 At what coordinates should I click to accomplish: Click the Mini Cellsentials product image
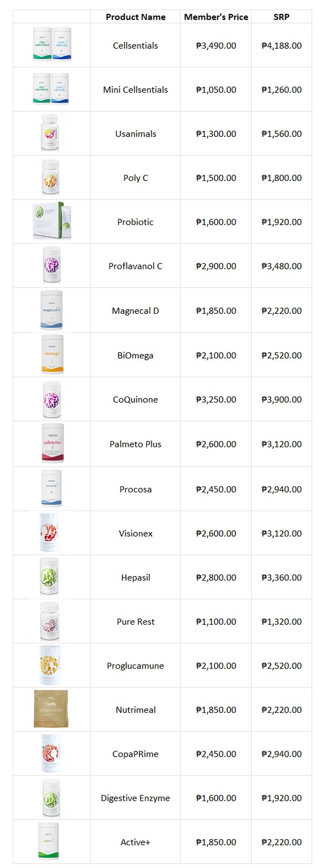pos(51,89)
